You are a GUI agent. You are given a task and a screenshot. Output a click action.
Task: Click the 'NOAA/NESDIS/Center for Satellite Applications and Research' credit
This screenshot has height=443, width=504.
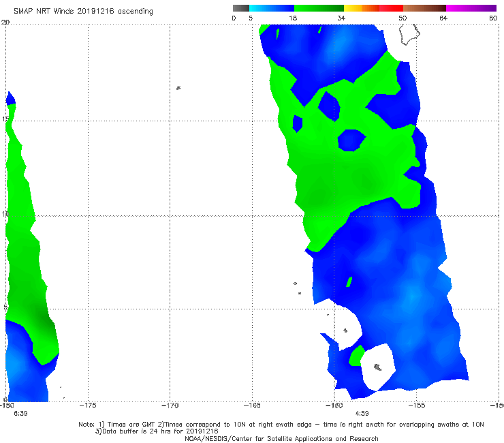pyautogui.click(x=281, y=438)
